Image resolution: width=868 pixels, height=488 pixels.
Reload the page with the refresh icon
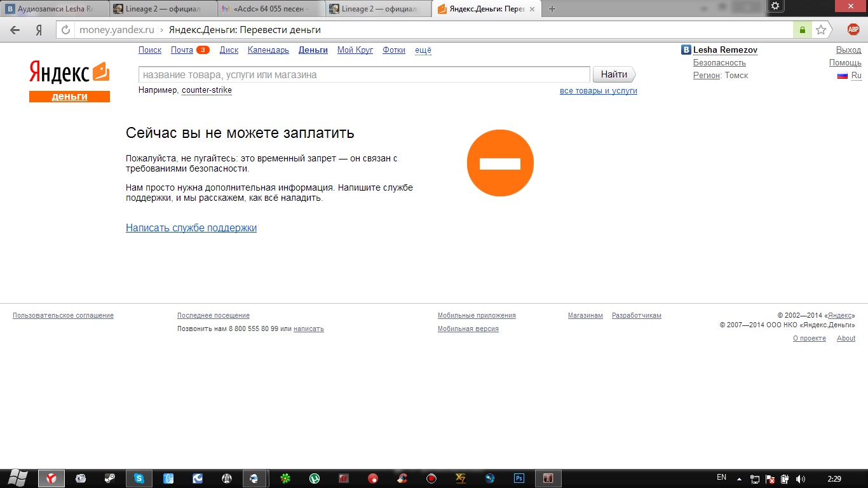point(65,30)
